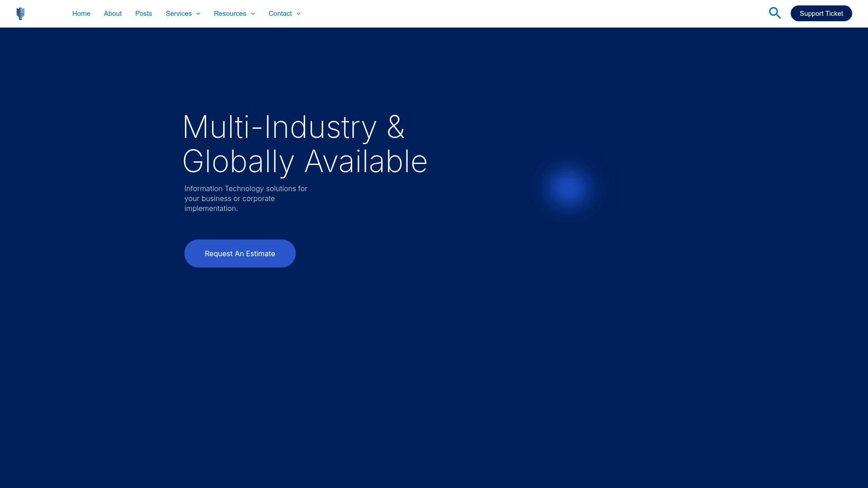
Task: Click the Resources chevron arrow
Action: (x=253, y=14)
